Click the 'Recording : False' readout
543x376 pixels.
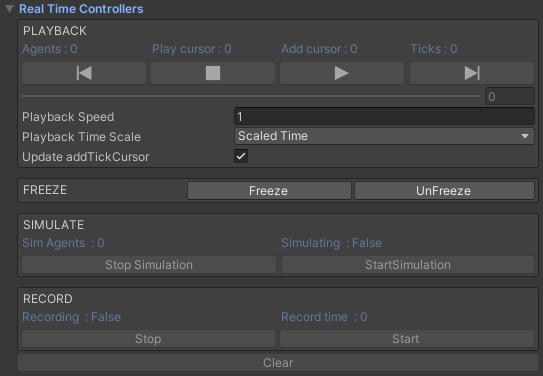point(71,317)
